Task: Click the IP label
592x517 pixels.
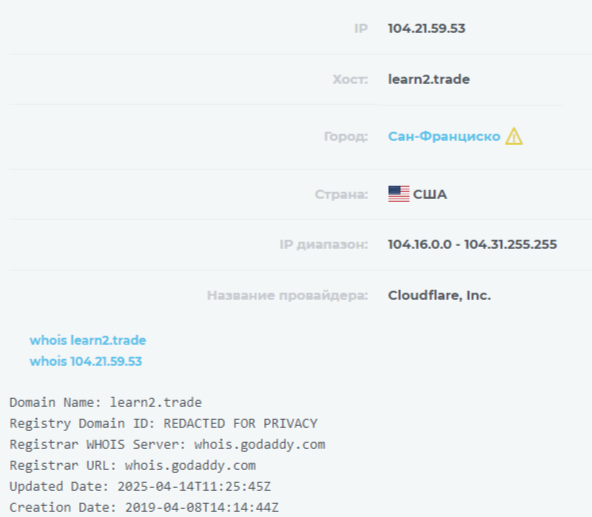Action: (x=361, y=29)
